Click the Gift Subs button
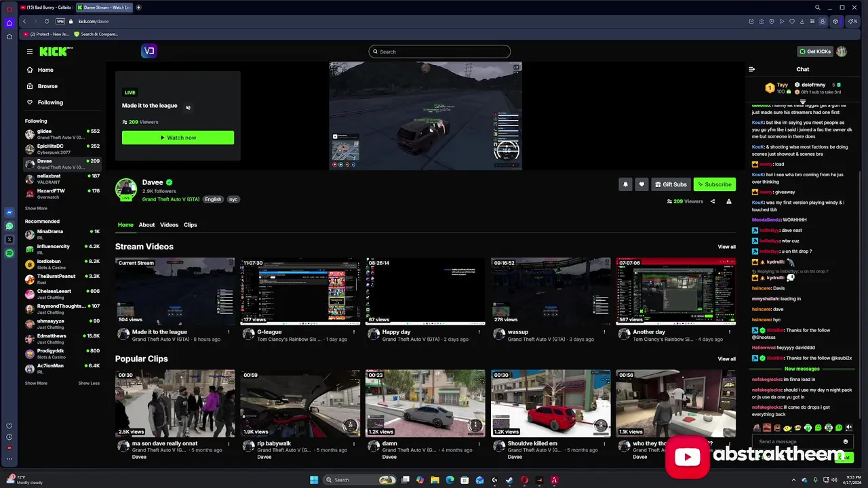Screen dimensions: 868x488 (670, 184)
